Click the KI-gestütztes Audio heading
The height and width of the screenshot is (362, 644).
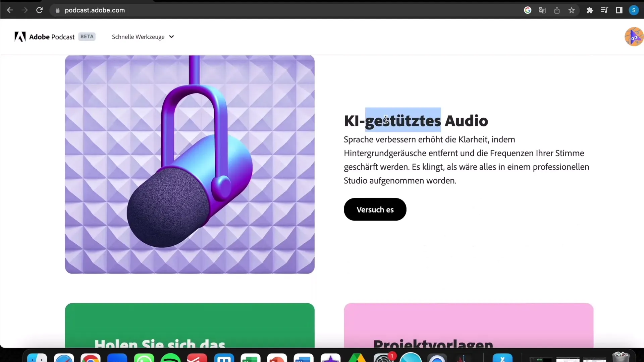tap(416, 121)
